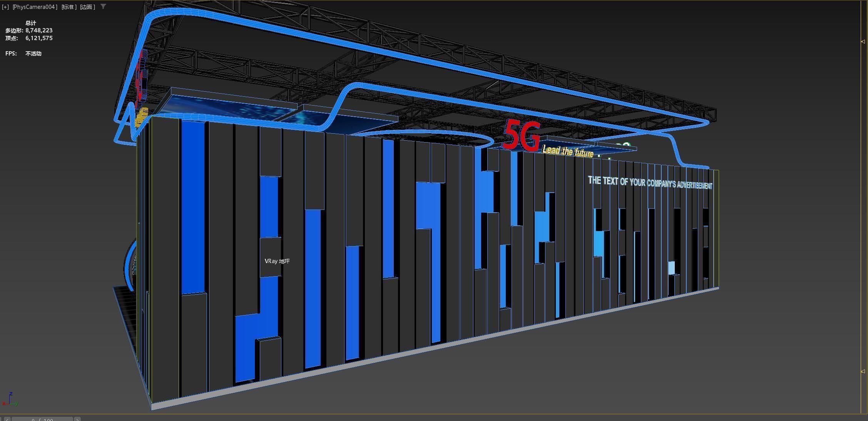Select the yellow 'Lead the future' text
Screen dimensions: 868x421
[567, 151]
